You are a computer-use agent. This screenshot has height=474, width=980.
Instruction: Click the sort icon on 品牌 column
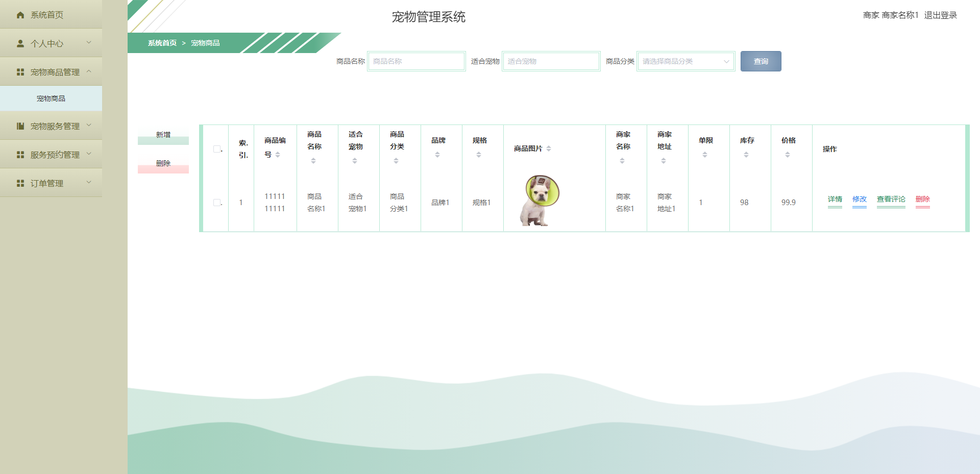tap(437, 154)
